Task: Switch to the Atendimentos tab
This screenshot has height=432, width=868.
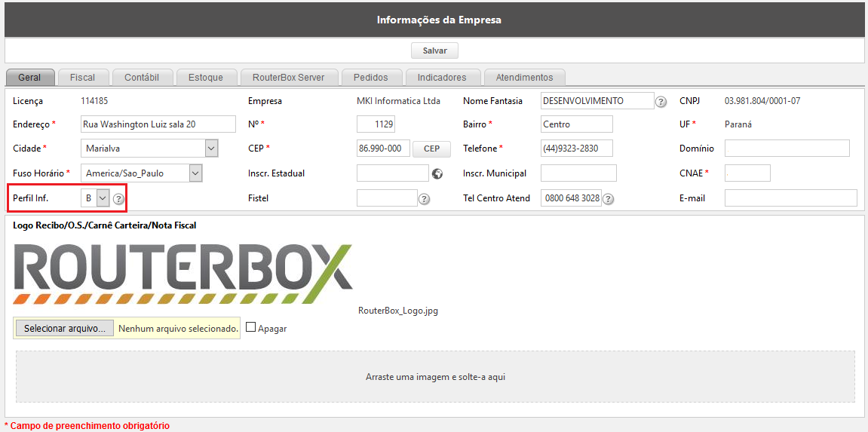Action: coord(524,78)
